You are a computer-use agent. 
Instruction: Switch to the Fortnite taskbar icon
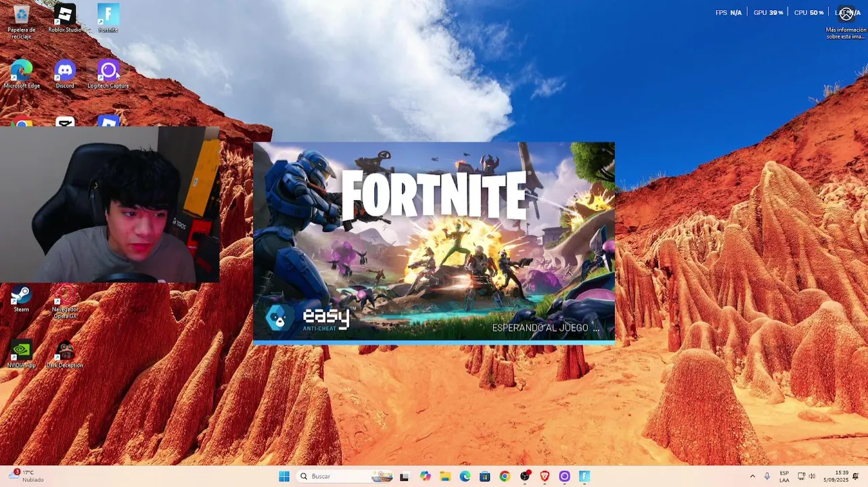(x=585, y=476)
